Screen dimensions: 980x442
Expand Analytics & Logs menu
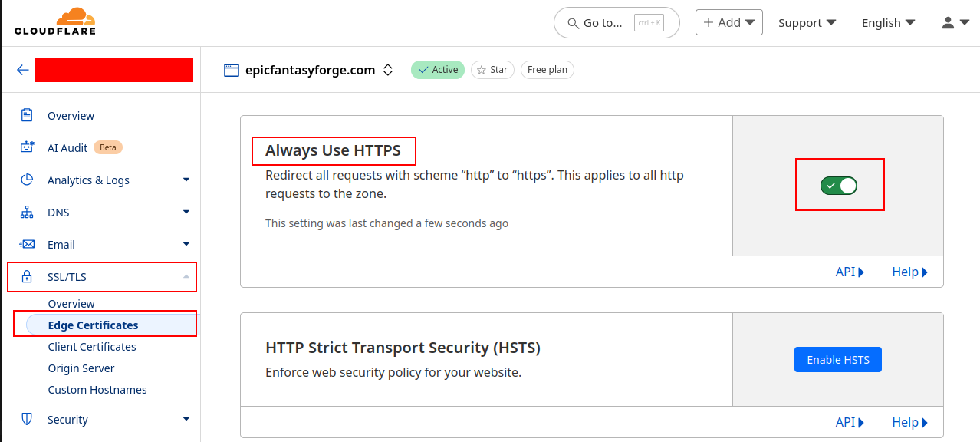[186, 180]
